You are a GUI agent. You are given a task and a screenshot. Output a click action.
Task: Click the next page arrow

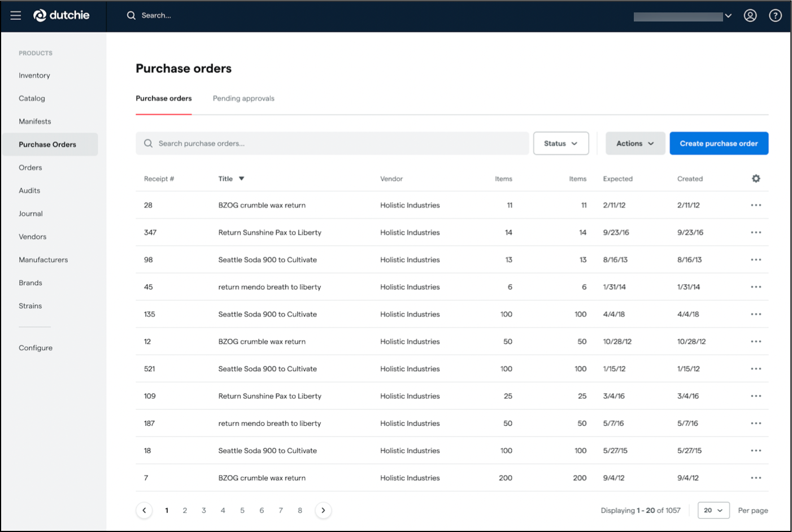323,510
